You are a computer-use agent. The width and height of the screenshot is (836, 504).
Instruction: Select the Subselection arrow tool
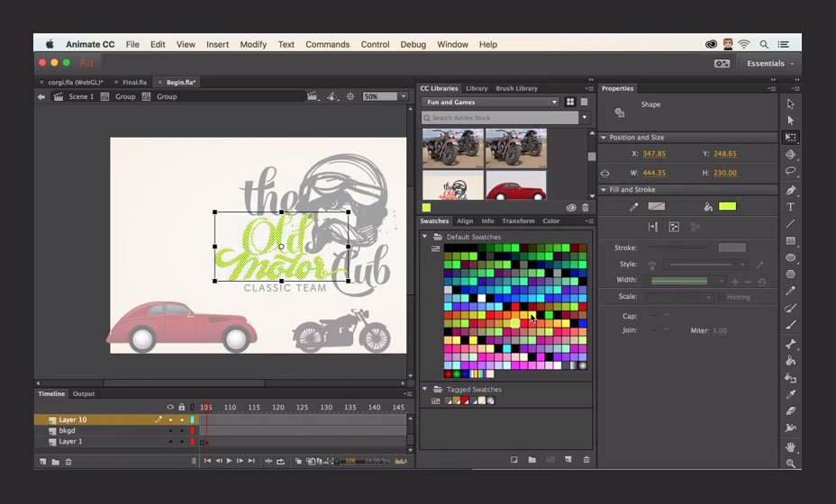point(790,121)
